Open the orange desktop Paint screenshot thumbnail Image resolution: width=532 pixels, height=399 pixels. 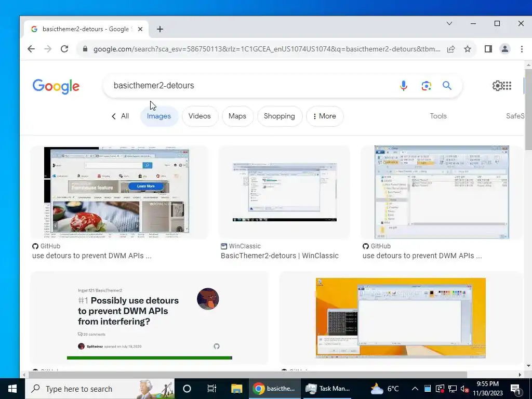tap(401, 317)
